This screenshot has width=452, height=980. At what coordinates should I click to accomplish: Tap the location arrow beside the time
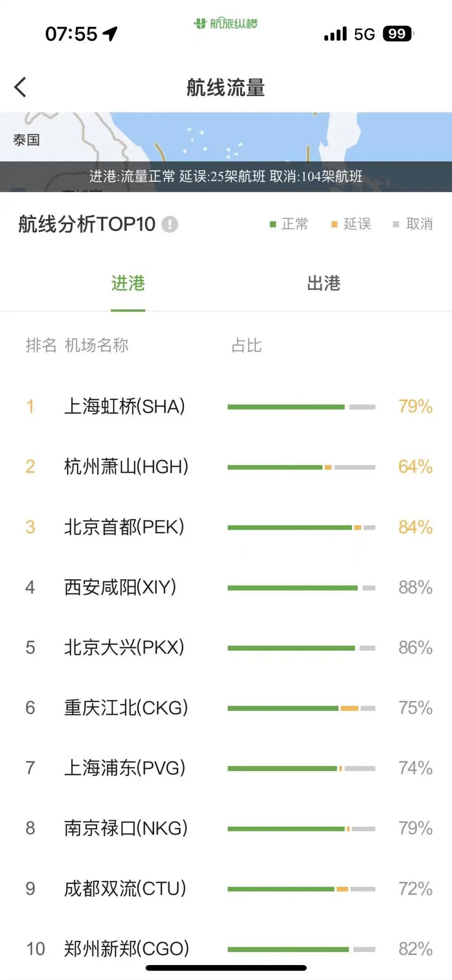point(110,33)
